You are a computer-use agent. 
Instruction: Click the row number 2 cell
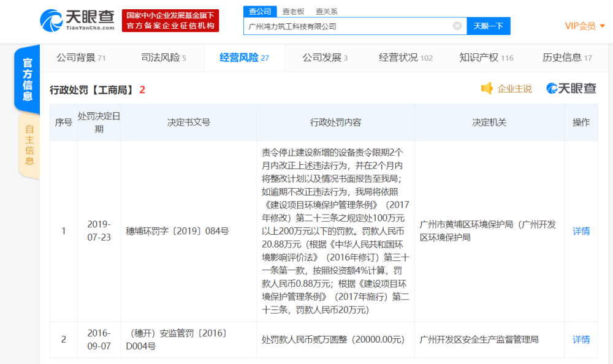63,339
